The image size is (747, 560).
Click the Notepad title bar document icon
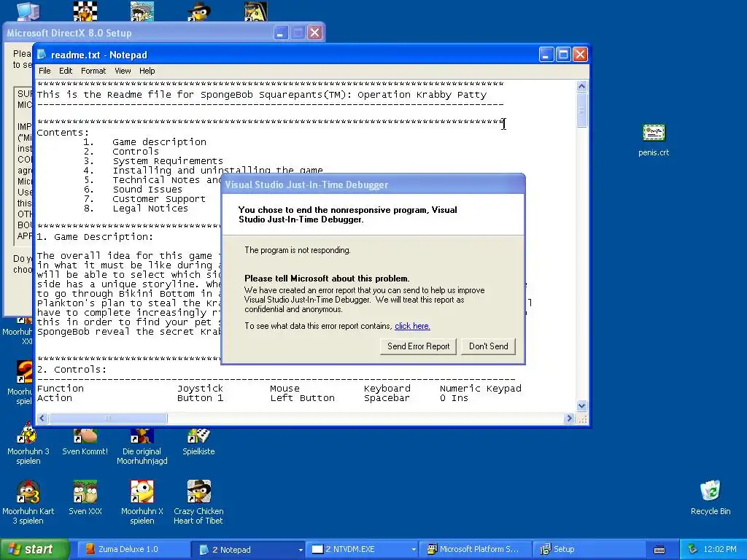42,55
